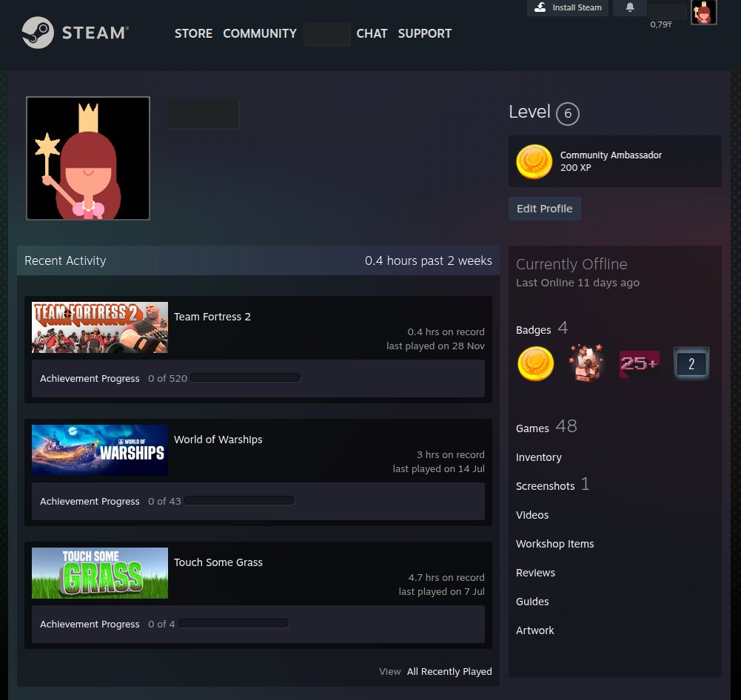The image size is (741, 700).
Task: Open the 25+ games badge
Action: 639,364
